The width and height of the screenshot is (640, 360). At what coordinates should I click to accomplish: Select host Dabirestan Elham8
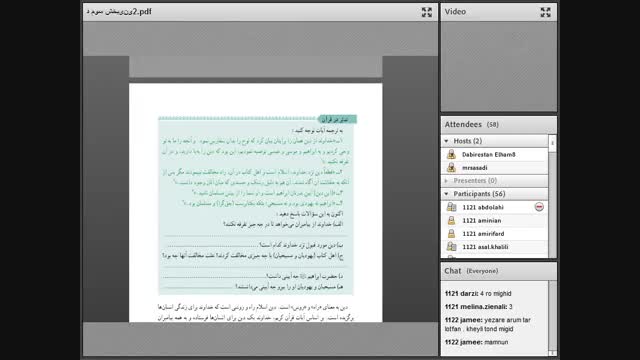(x=494, y=154)
